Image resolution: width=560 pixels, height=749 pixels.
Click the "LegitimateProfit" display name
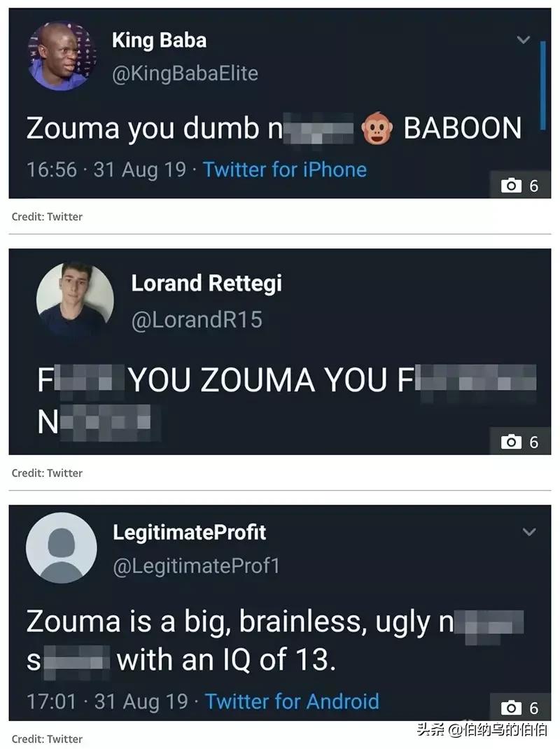tap(190, 532)
